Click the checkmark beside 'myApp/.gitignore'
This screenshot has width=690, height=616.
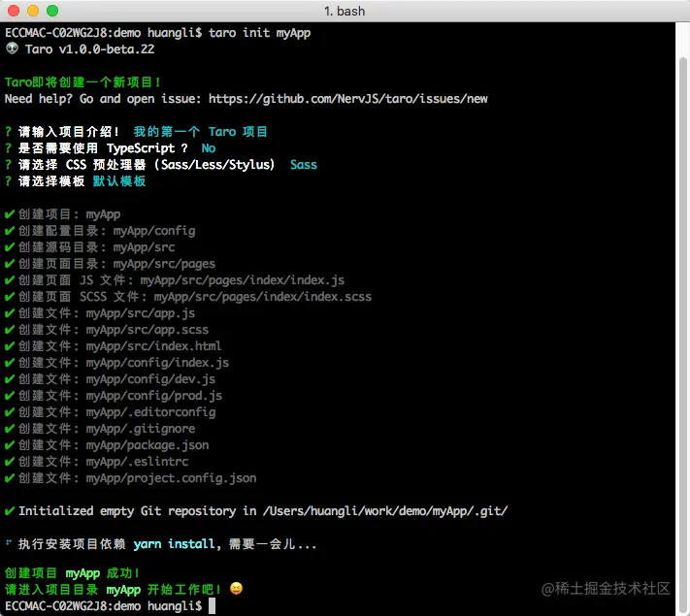click(10, 429)
